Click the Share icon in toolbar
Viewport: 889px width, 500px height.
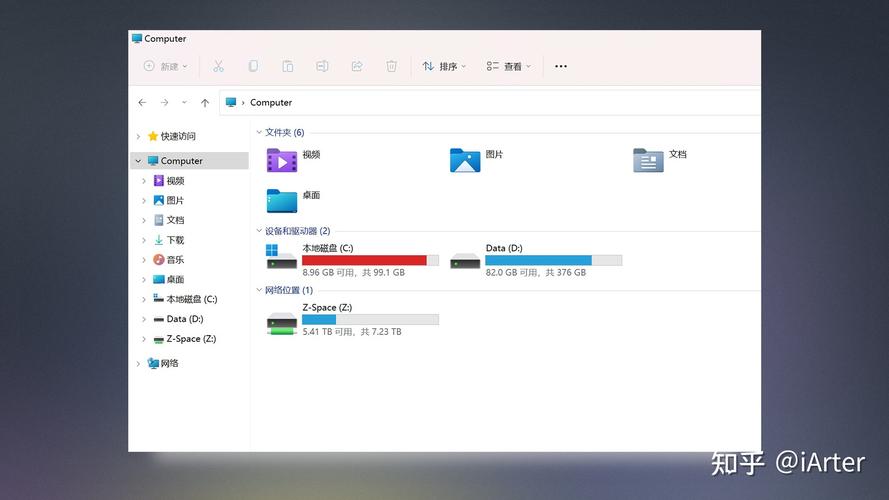(x=356, y=66)
